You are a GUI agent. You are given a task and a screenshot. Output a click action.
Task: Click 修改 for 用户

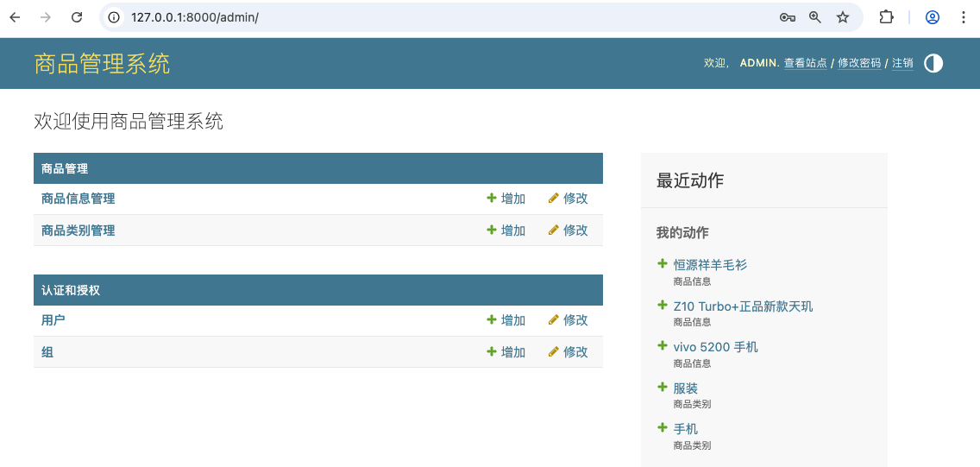(x=569, y=320)
